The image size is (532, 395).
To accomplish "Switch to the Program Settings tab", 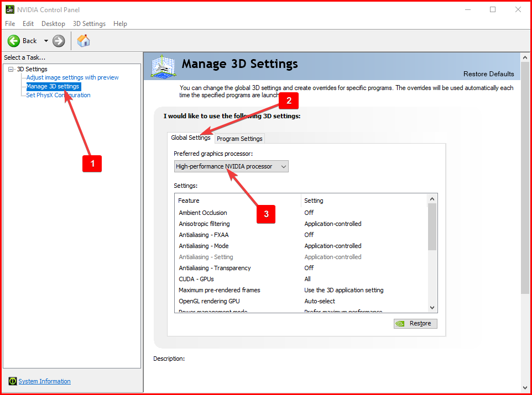I will pos(239,139).
